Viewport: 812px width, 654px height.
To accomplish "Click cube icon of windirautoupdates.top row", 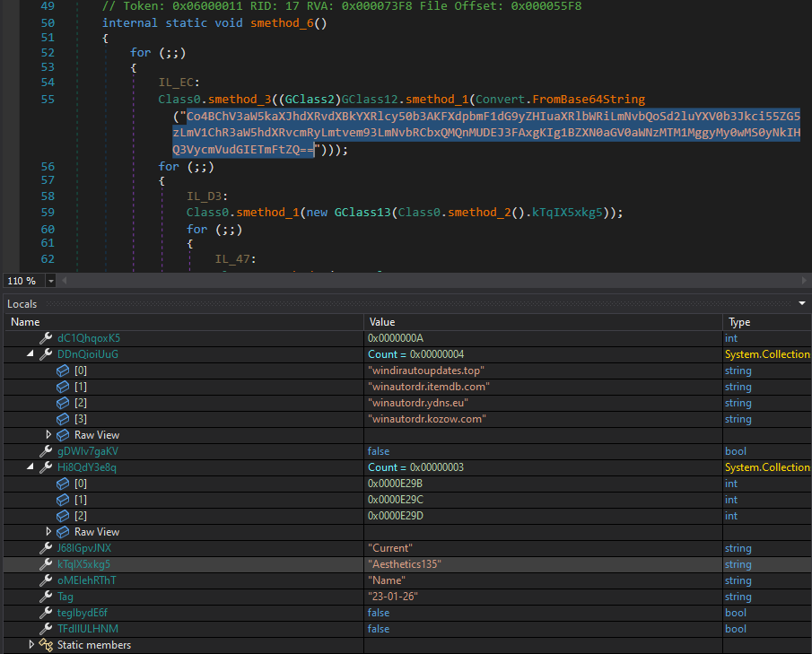I will coord(63,371).
